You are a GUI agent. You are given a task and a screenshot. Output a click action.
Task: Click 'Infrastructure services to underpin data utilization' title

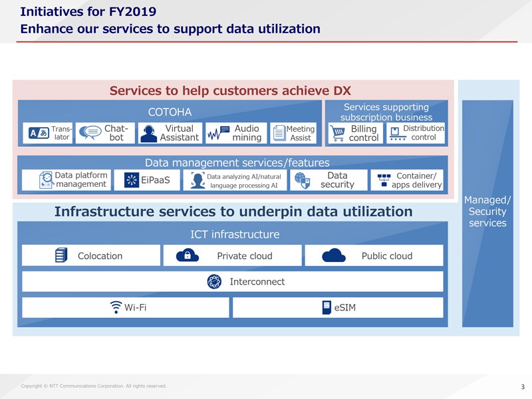point(233,211)
